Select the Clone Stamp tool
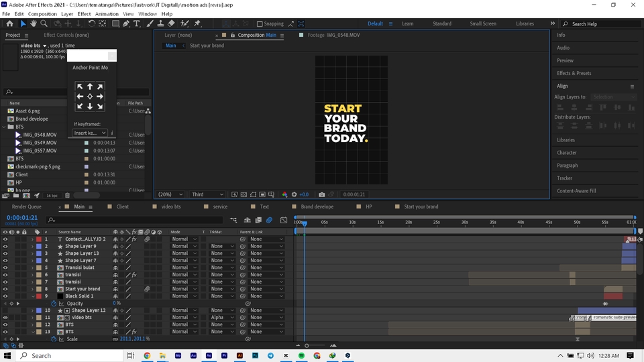This screenshot has width=644, height=362. (x=160, y=24)
